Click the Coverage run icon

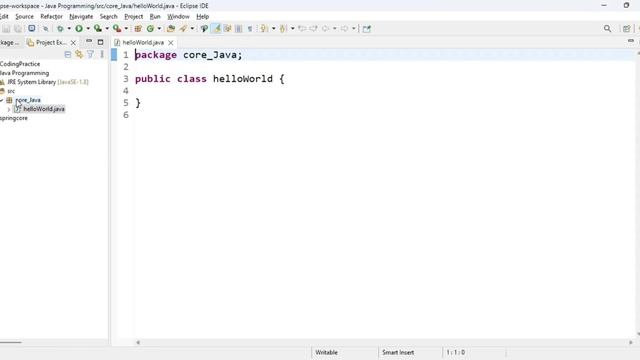click(98, 29)
